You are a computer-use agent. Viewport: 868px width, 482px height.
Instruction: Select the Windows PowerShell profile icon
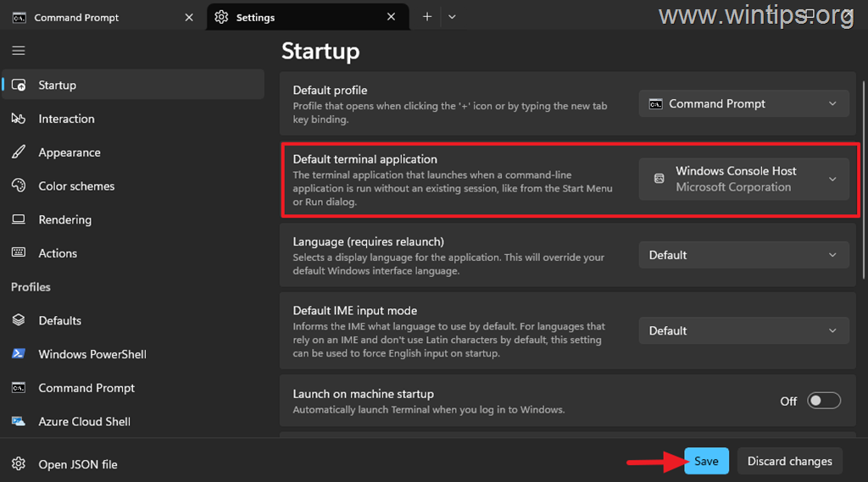coord(19,353)
